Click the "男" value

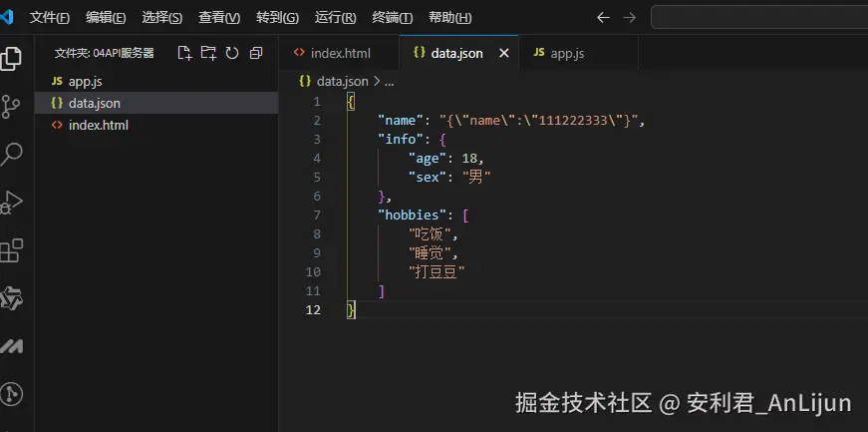click(476, 177)
